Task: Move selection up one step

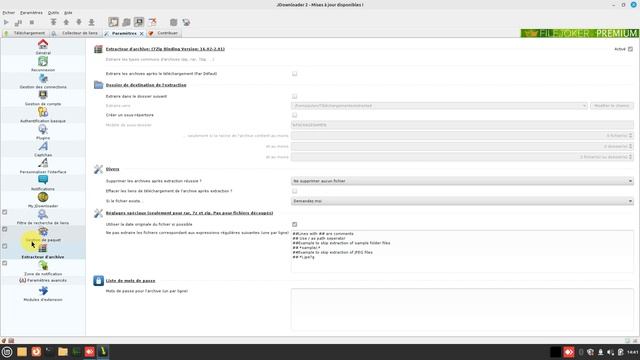Action: click(x=66, y=22)
